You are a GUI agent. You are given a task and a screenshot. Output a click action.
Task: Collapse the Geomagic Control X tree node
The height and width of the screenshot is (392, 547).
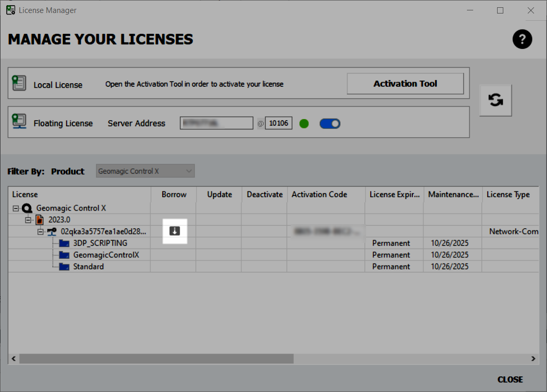click(x=16, y=207)
